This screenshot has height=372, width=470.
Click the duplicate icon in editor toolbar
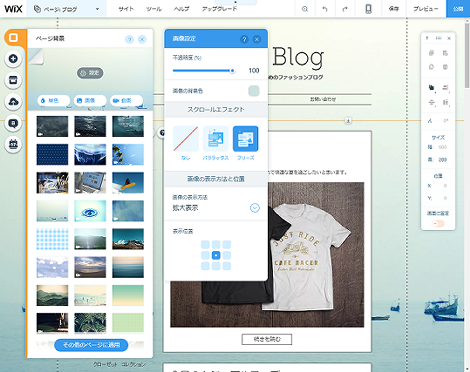[x=431, y=67]
